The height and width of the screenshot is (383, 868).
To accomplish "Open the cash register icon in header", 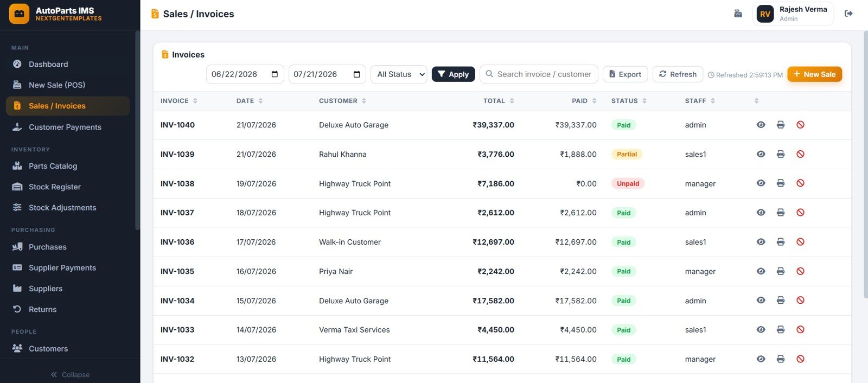I will [738, 14].
